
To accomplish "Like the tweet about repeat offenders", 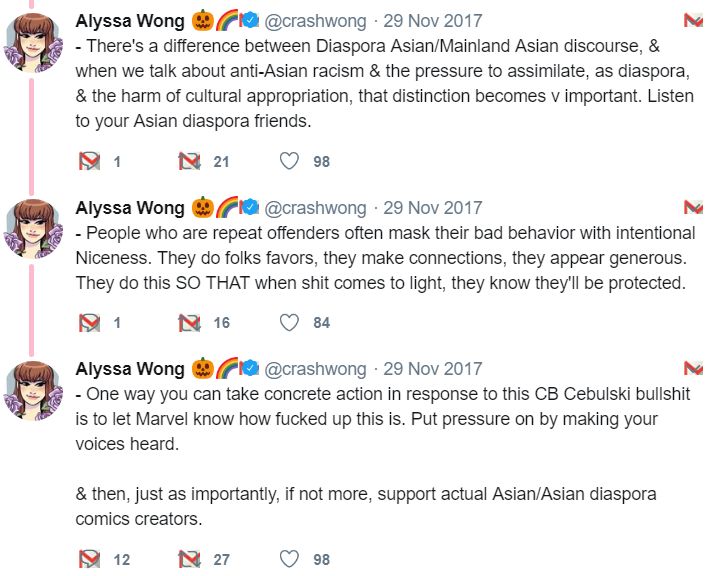I will [x=289, y=322].
